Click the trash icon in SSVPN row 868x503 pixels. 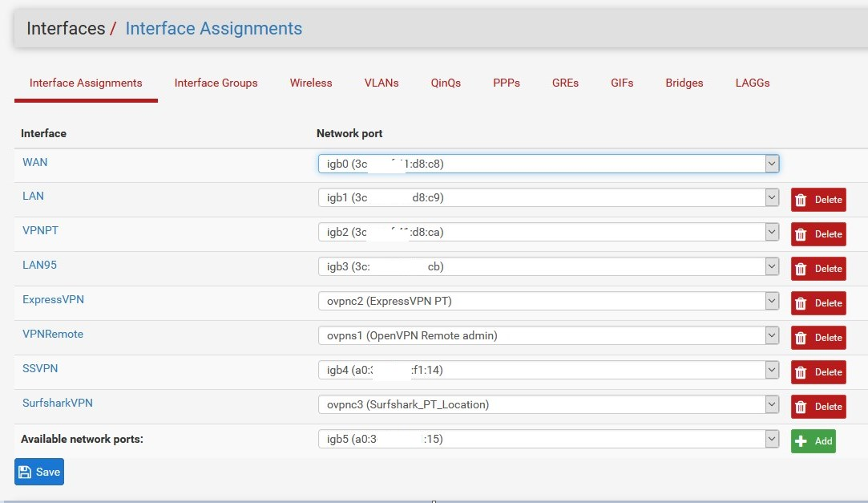(x=801, y=372)
